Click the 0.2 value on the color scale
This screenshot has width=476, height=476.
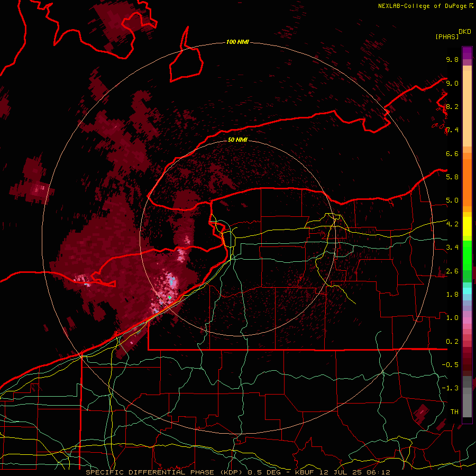452,342
